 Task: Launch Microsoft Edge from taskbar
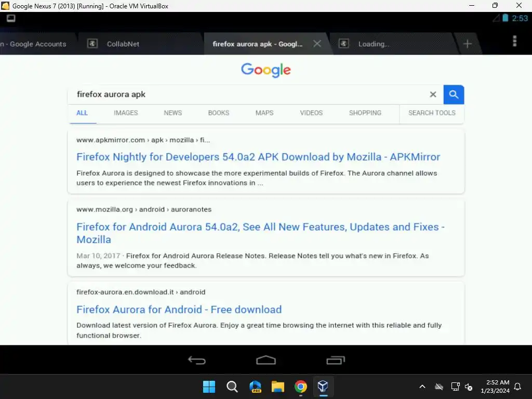click(255, 387)
